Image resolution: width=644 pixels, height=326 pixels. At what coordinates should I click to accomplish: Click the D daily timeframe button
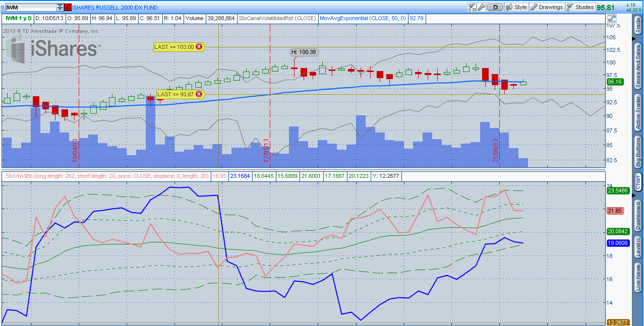[496, 7]
